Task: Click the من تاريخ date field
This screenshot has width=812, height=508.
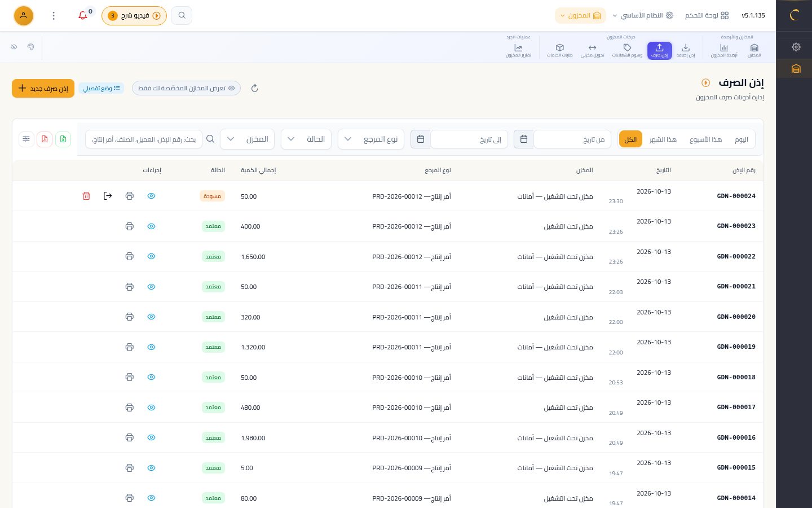Action: pos(572,139)
